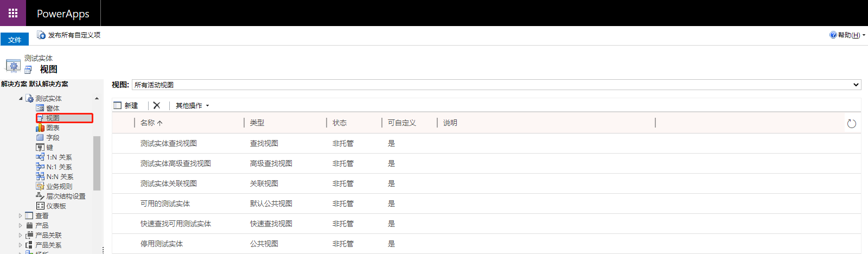868x254 pixels.
Task: Click 新建 to create a view
Action: [126, 105]
